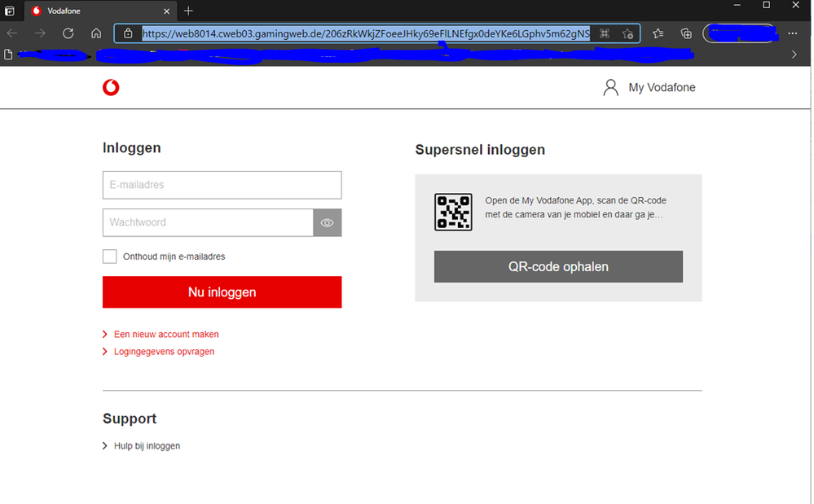The image size is (814, 504).
Task: Open the My Vodafone account menu
Action: 649,87
